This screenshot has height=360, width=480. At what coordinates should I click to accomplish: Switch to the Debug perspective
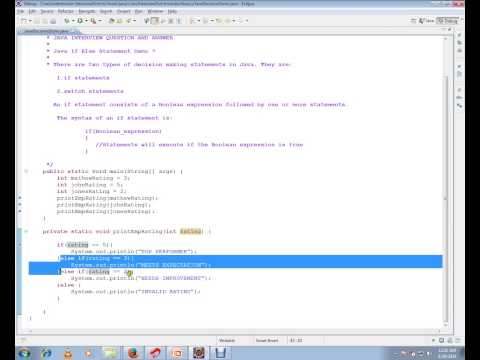(x=448, y=21)
